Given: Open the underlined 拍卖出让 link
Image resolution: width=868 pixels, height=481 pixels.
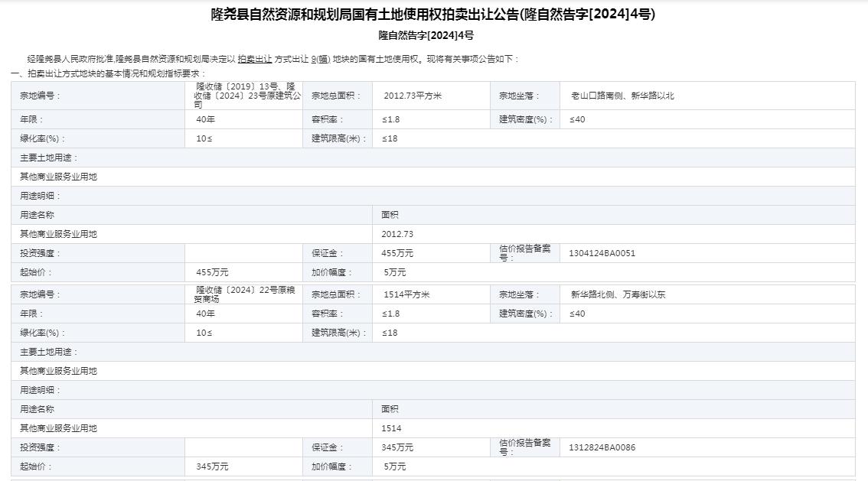Looking at the screenshot, I should coord(254,59).
